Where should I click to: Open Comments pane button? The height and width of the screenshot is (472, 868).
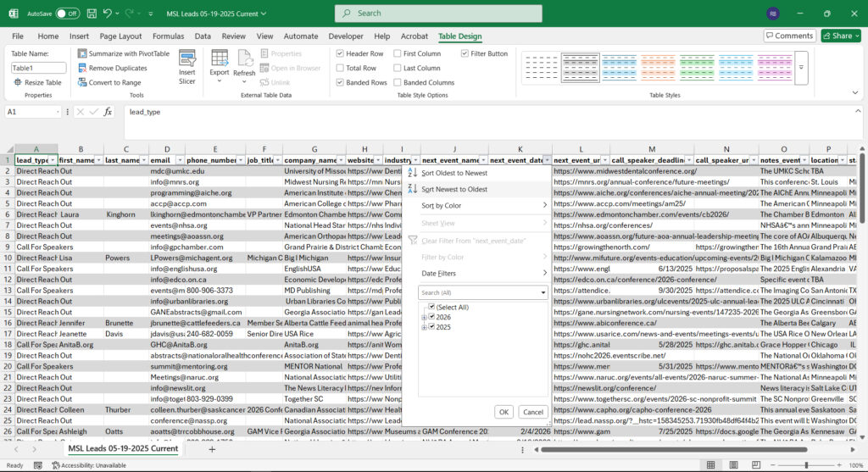coord(790,36)
